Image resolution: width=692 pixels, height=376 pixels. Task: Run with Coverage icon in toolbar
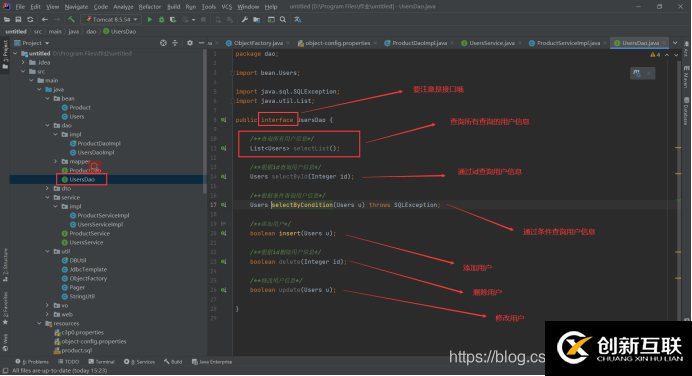pos(173,19)
